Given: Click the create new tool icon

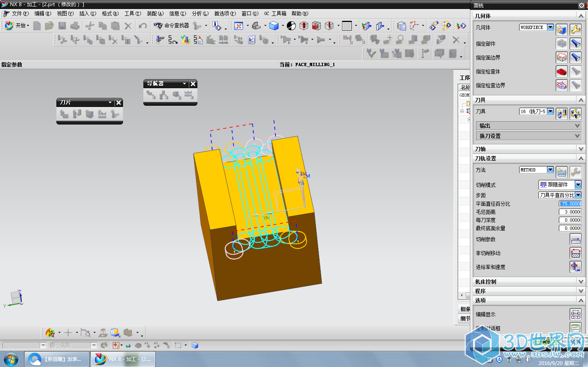Looking at the screenshot, I should pyautogui.click(x=562, y=113).
